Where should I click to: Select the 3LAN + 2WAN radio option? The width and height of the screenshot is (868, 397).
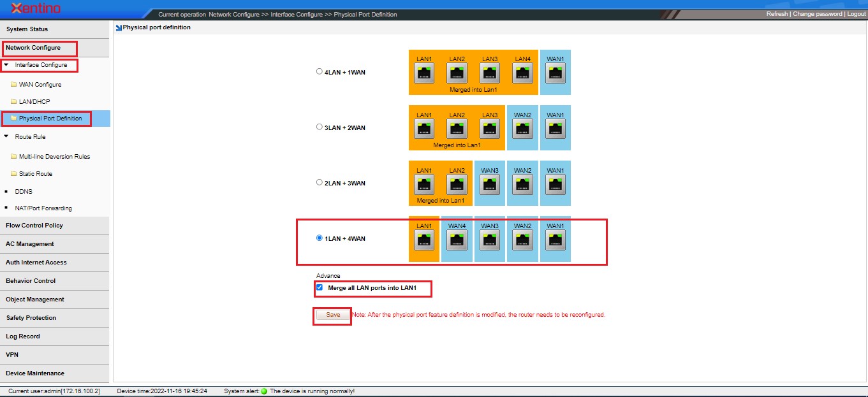click(x=320, y=127)
